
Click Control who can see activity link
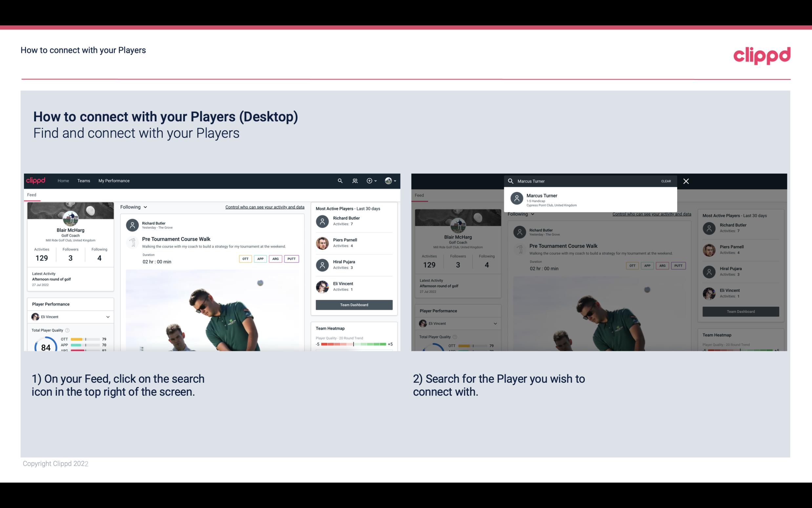264,207
